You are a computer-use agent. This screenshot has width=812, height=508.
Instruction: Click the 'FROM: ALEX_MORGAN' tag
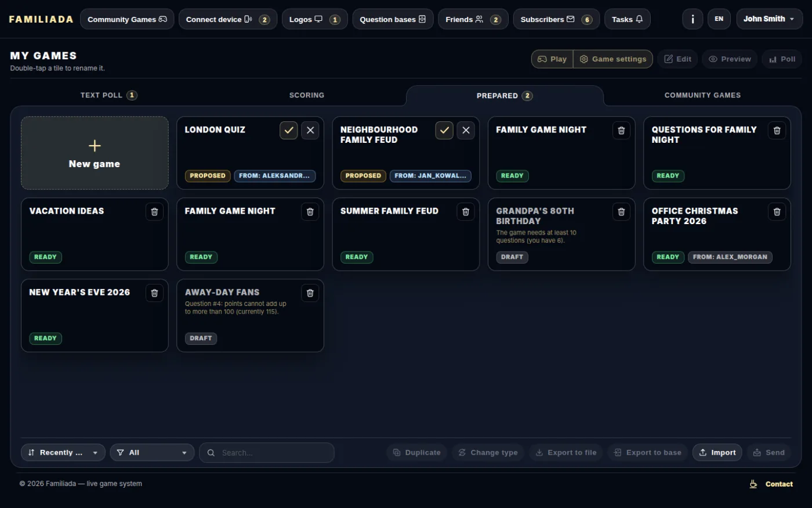click(730, 257)
